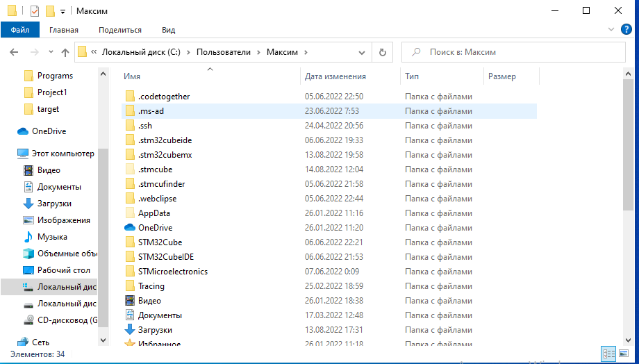Expand the ribbon with chevron arrow

(611, 29)
